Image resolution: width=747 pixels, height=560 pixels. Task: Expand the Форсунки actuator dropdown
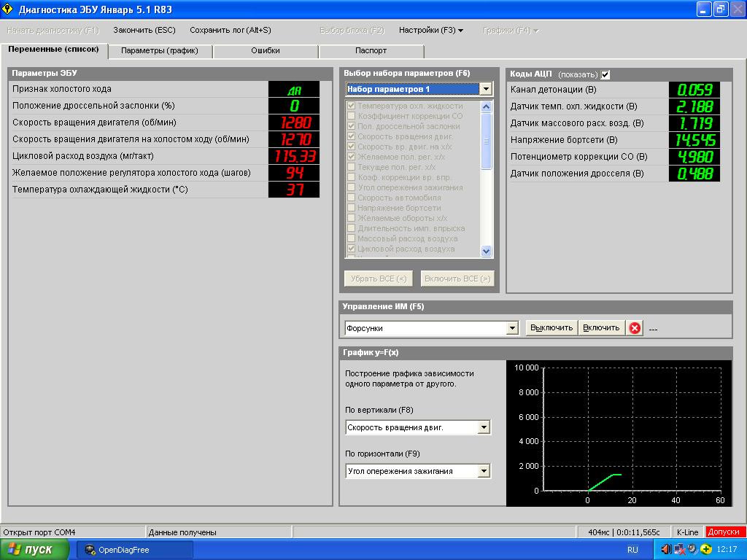point(512,329)
